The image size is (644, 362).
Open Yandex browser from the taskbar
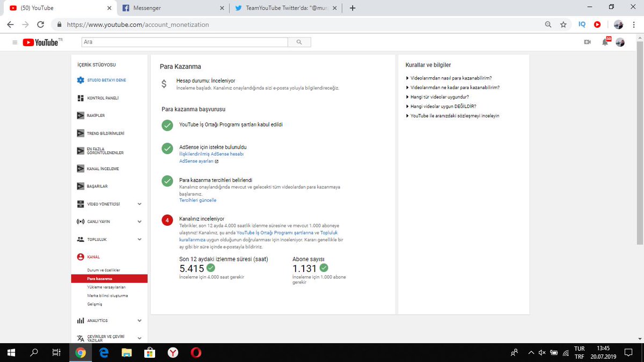click(173, 352)
